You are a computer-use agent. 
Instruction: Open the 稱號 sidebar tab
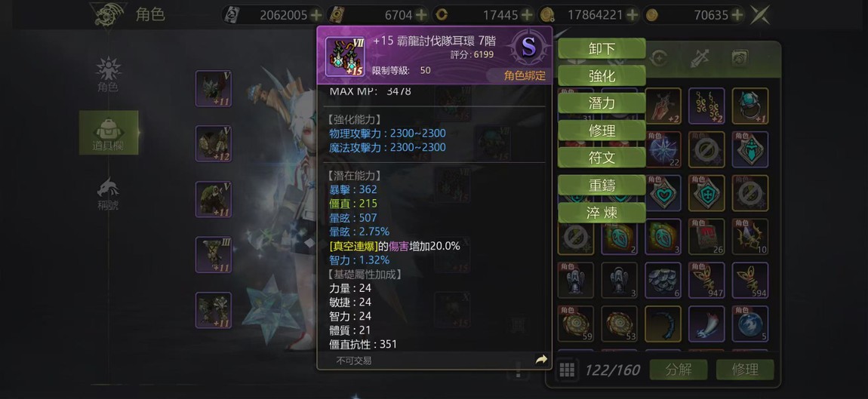pyautogui.click(x=108, y=195)
